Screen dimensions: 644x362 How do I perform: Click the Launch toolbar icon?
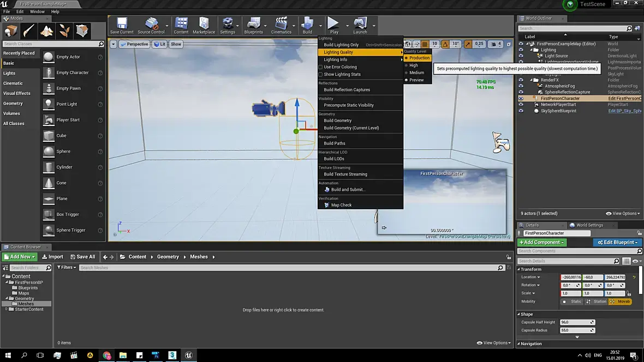click(x=360, y=25)
